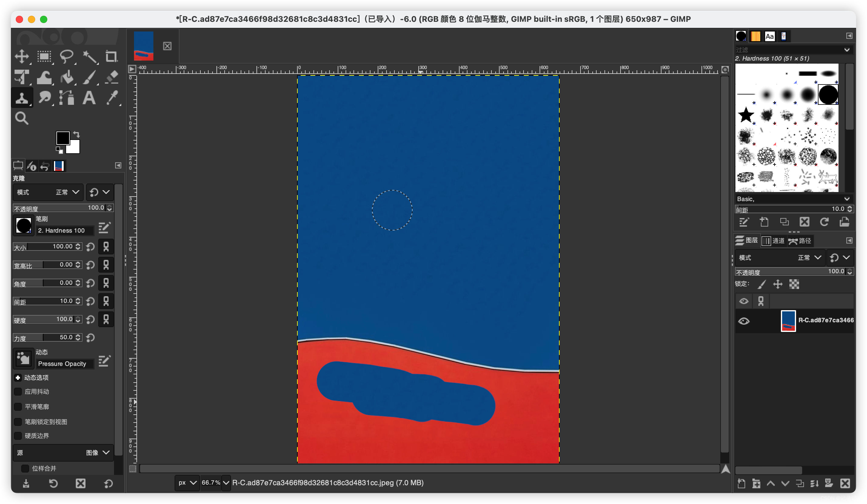Select the Move tool

point(22,56)
